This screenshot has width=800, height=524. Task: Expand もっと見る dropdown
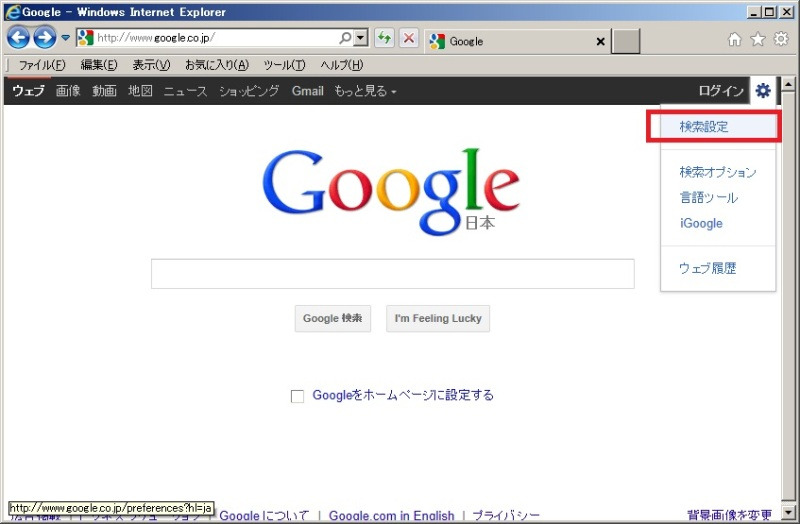365,91
